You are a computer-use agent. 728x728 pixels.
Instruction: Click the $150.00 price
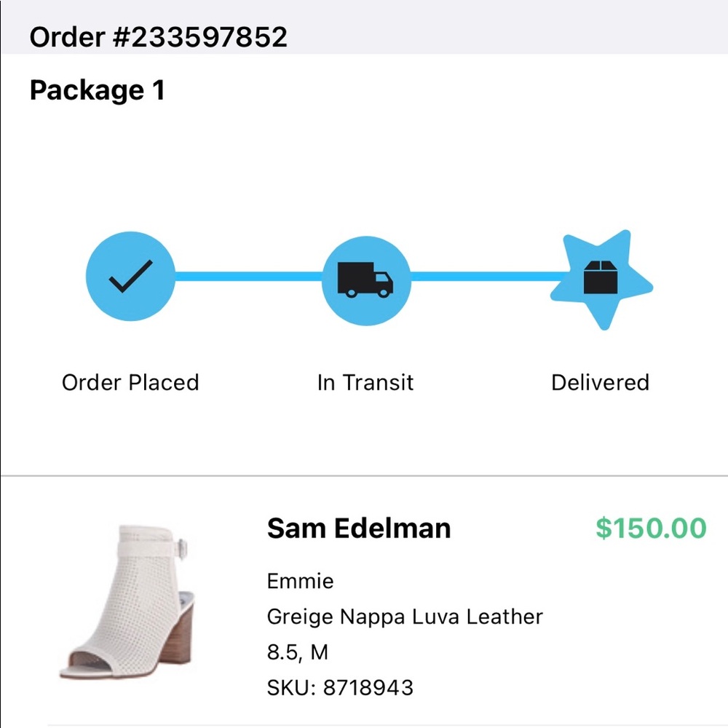(651, 529)
